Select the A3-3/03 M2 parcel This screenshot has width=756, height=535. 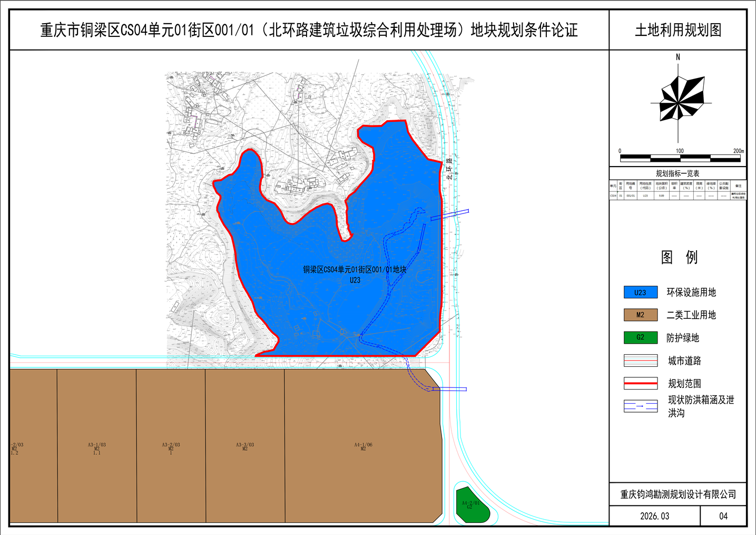coord(245,446)
